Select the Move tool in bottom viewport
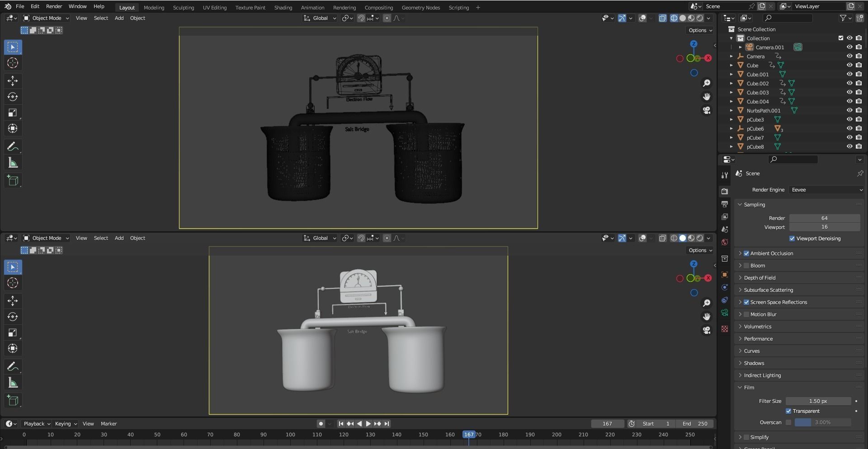This screenshot has width=868, height=449. (x=13, y=301)
